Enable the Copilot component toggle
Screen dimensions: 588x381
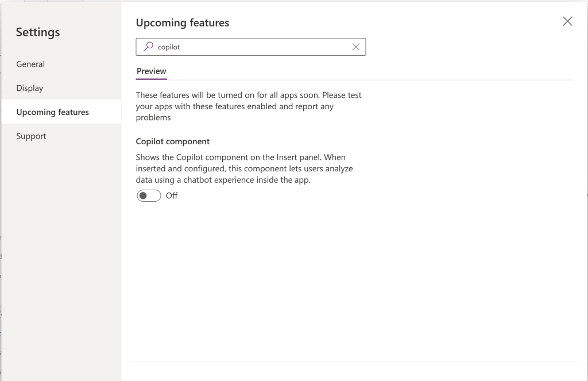[x=149, y=196]
